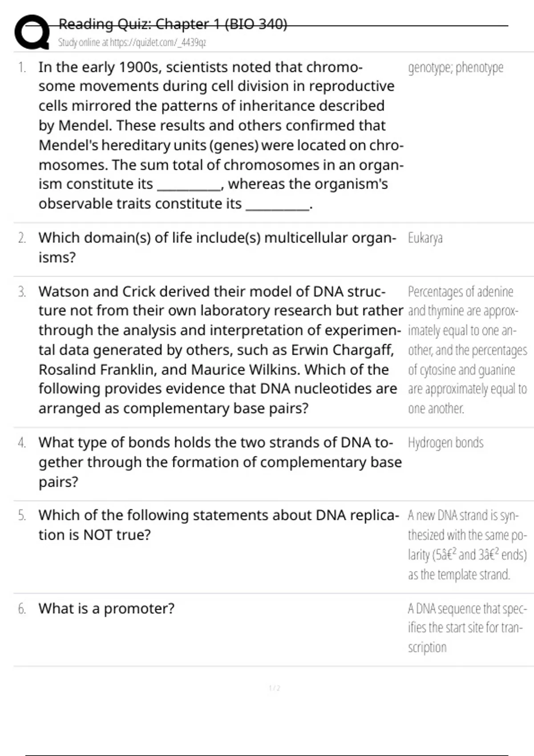The image size is (534, 756).
Task: Click the number 3 question marker
Action: coord(22,292)
